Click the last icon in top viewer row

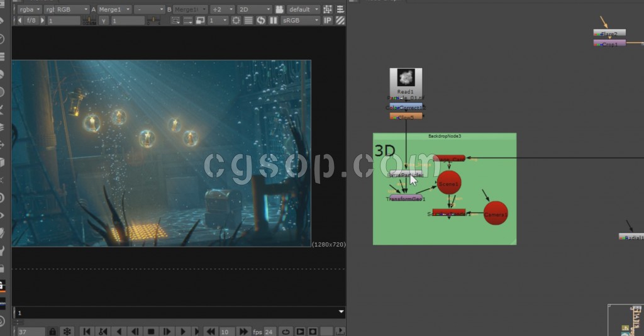[340, 9]
